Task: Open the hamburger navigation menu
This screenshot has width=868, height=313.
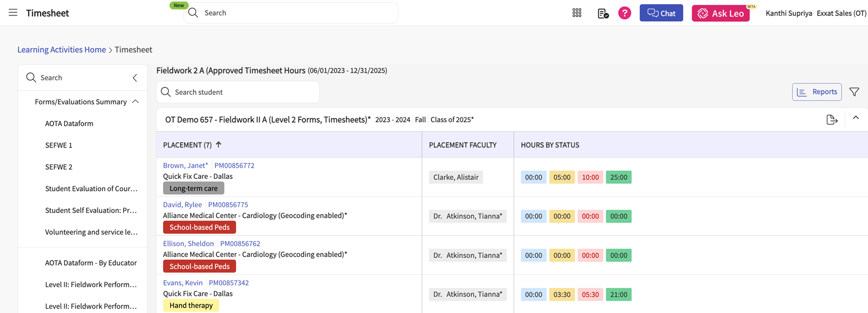Action: [x=13, y=13]
